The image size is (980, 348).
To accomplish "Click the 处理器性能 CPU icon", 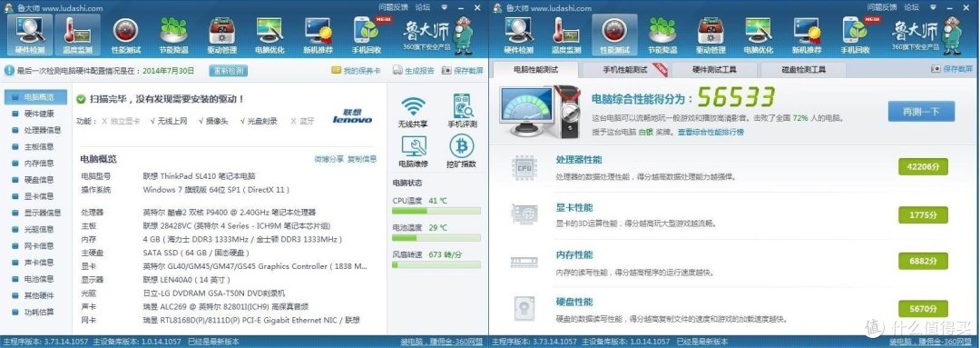I will tap(524, 167).
